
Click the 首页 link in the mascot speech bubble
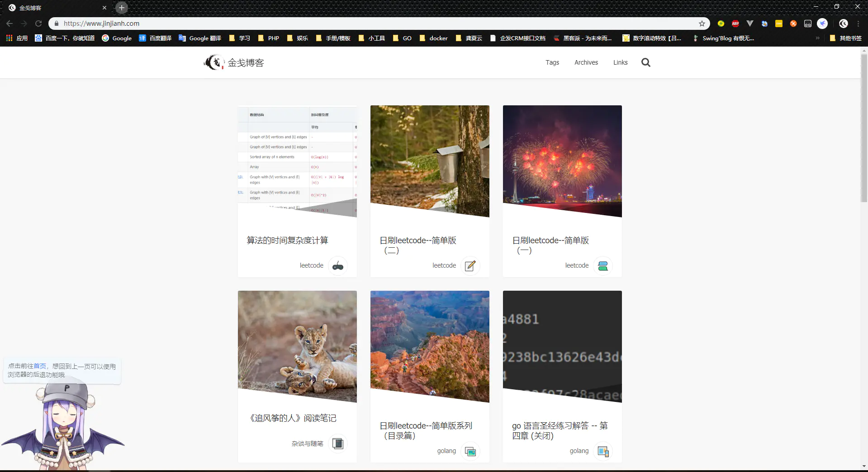click(40, 366)
